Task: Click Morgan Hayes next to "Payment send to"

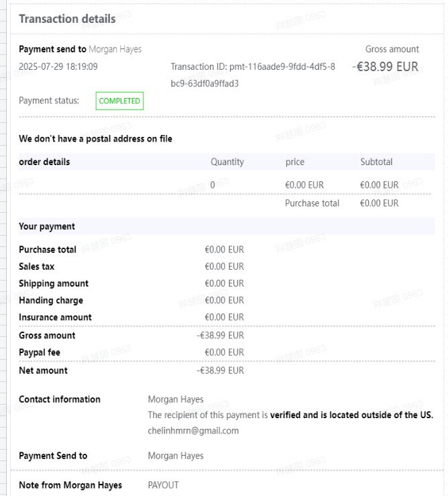Action: [115, 49]
